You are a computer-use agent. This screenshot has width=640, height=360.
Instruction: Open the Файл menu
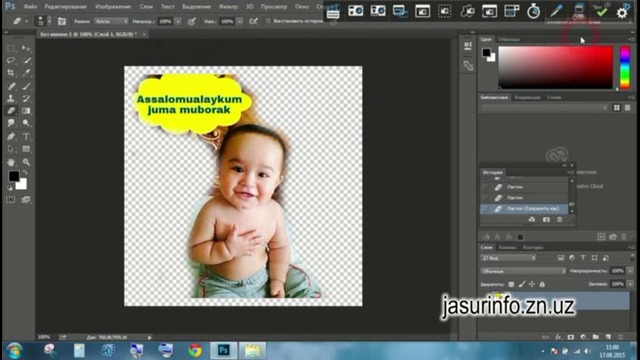(x=30, y=7)
